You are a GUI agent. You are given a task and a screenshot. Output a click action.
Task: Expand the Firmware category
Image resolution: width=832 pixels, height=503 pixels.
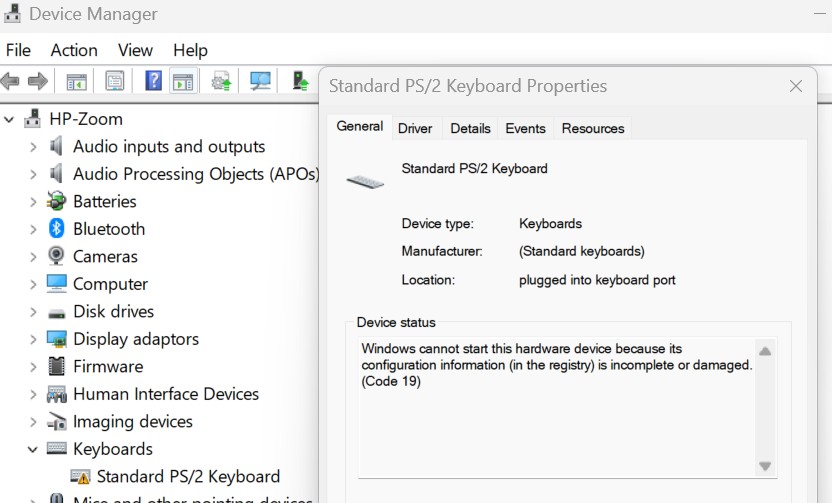click(33, 367)
